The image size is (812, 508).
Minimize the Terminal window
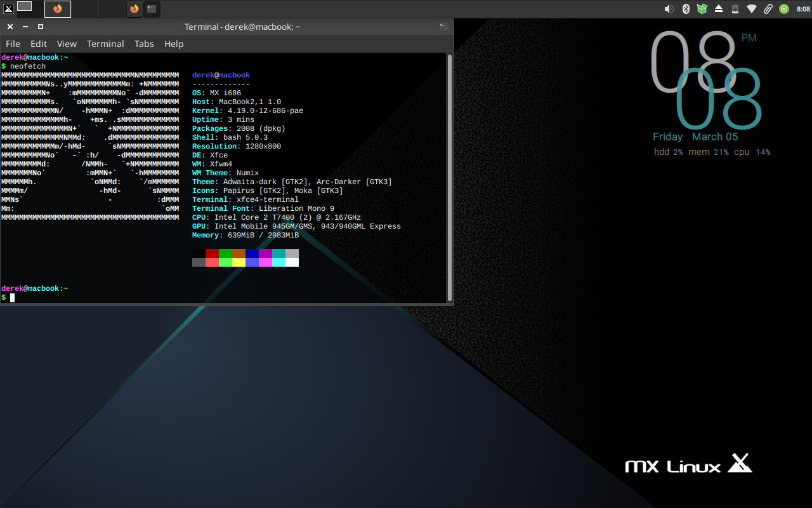pos(25,27)
